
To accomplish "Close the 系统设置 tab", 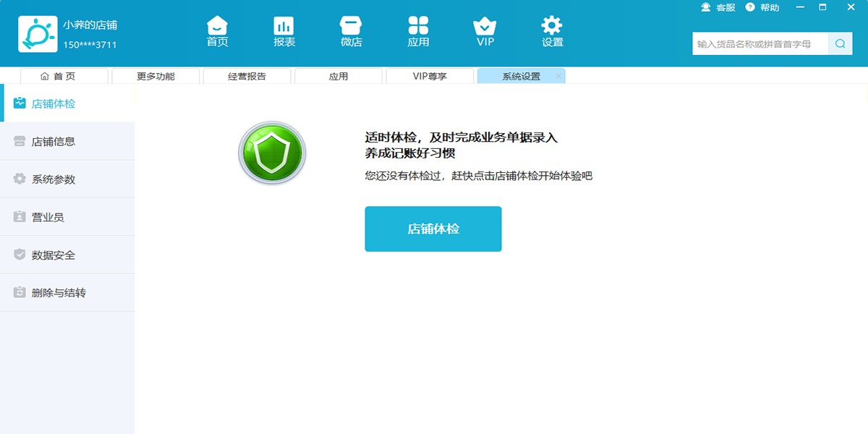I will 558,76.
